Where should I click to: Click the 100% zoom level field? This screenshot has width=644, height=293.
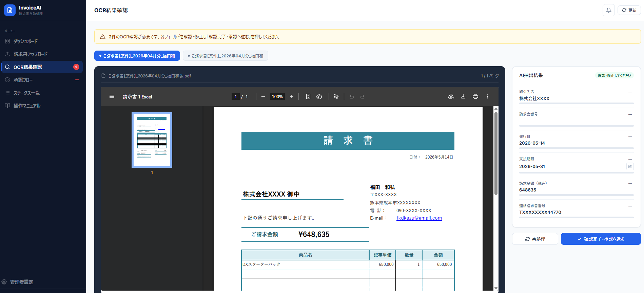pos(277,96)
